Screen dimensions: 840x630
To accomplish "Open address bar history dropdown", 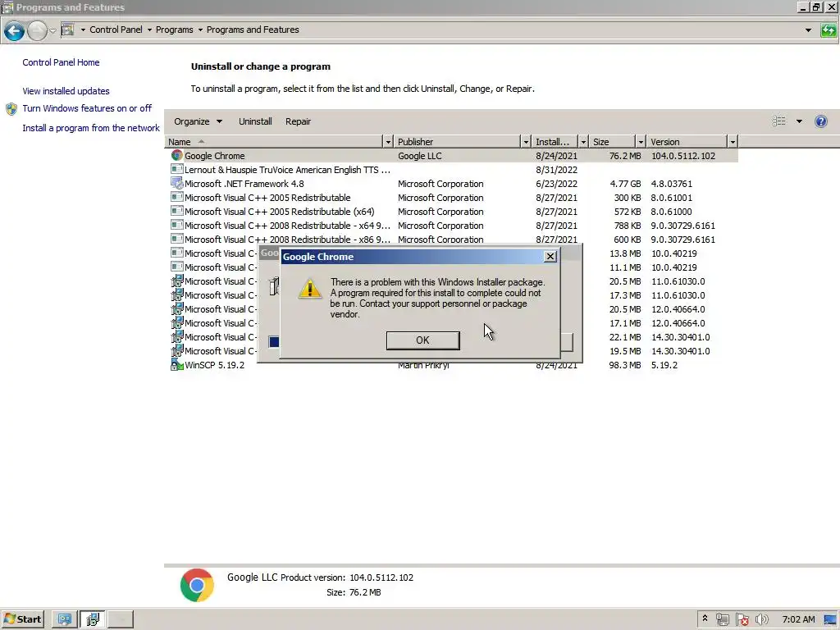I will (808, 30).
